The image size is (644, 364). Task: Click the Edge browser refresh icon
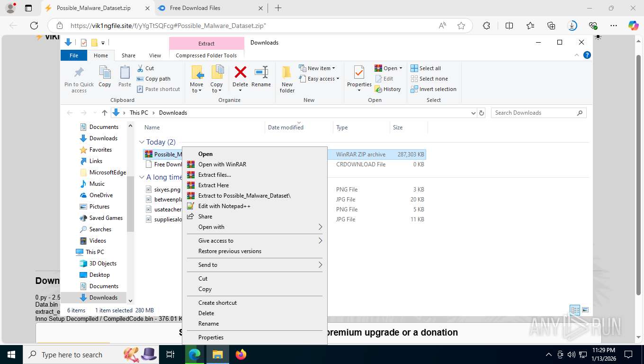[x=34, y=26]
